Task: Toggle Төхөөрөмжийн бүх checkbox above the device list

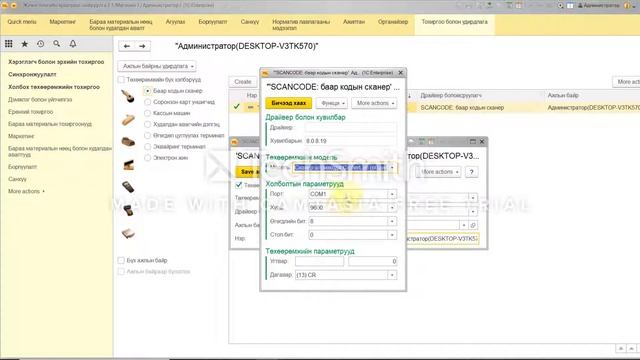Action: 121,80
